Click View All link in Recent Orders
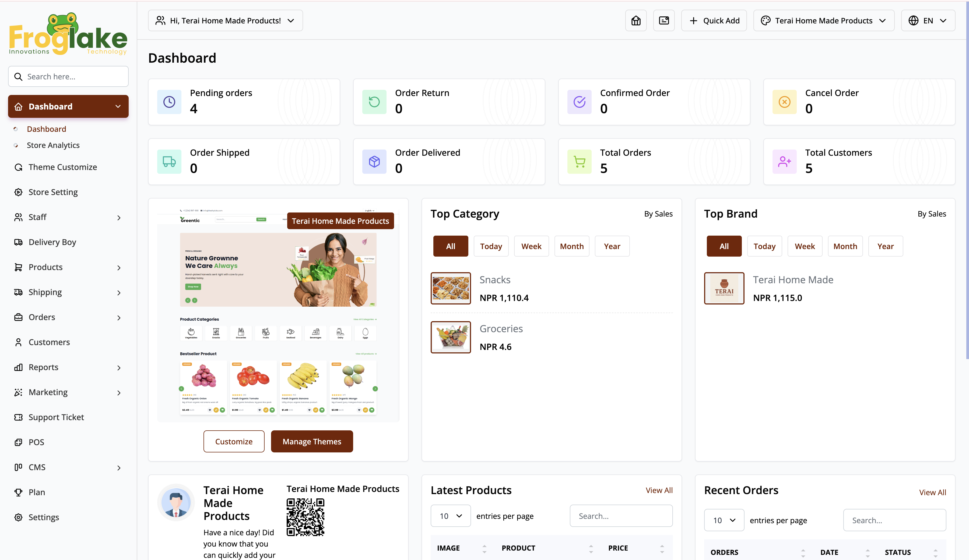969x560 pixels. 932,492
